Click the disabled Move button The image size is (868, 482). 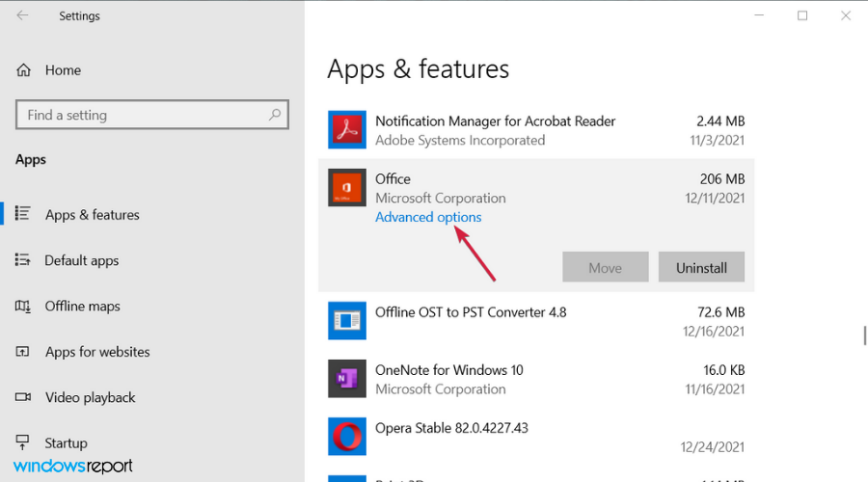[605, 267]
